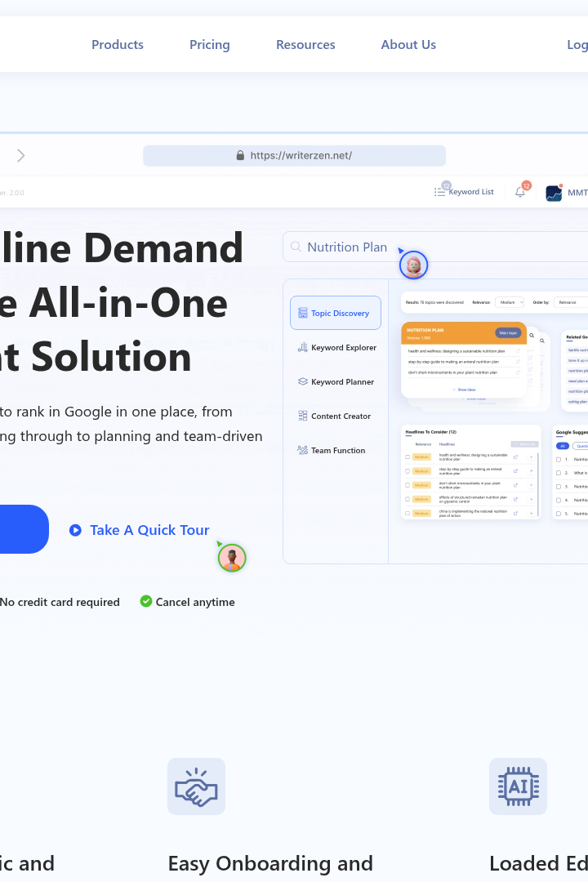Add 'china is implementing' headline with plus

pos(531,513)
